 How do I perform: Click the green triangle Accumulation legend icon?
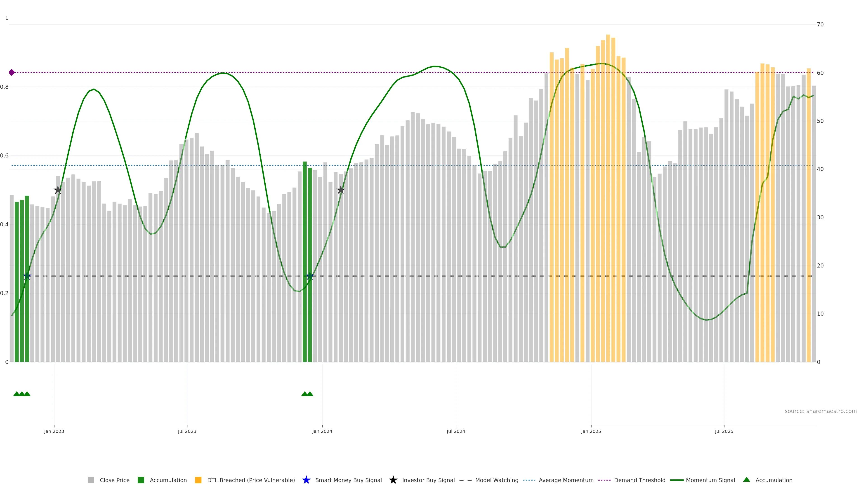pyautogui.click(x=746, y=480)
